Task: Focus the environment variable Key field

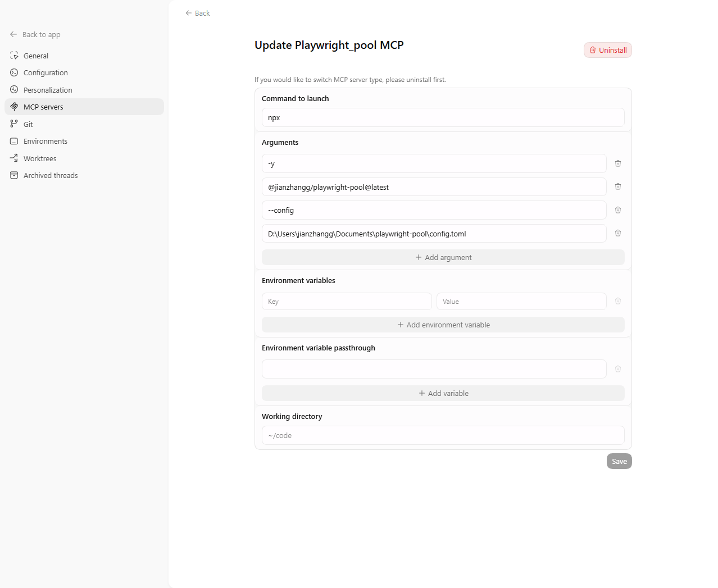Action: click(x=347, y=302)
